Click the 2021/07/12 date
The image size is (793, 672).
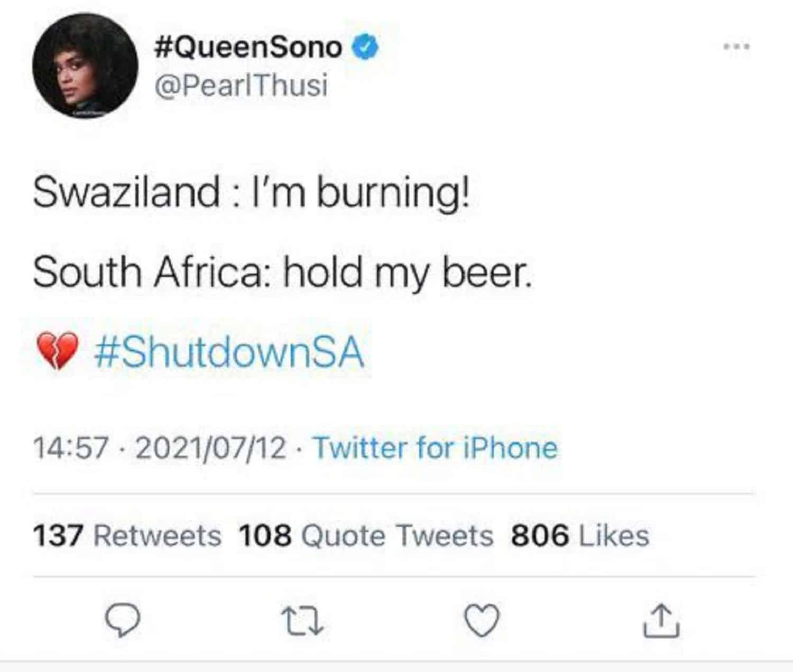(x=211, y=448)
